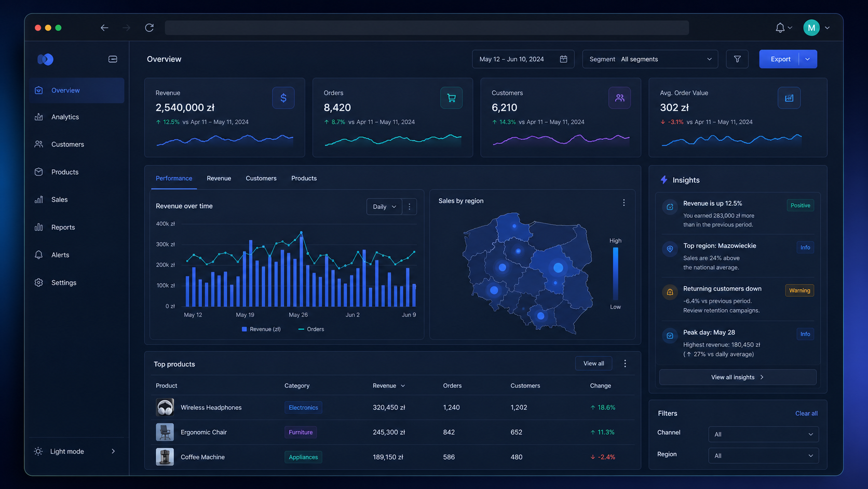This screenshot has height=489, width=868.
Task: Click the Furniture category tag
Action: [x=301, y=432]
